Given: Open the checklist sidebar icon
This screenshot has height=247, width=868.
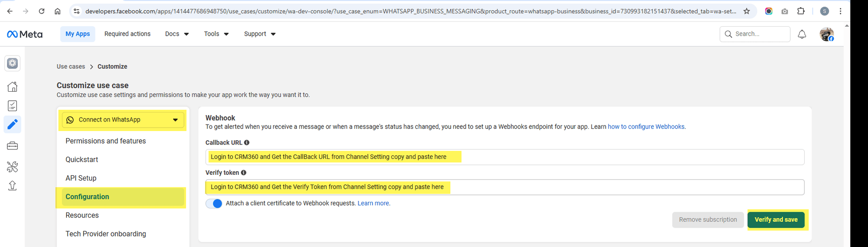Looking at the screenshot, I should [x=13, y=106].
